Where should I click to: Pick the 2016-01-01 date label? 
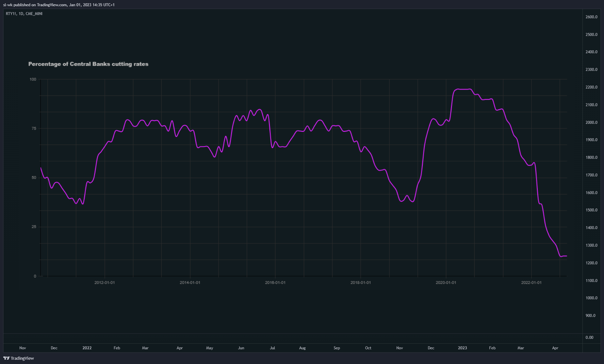pos(275,282)
